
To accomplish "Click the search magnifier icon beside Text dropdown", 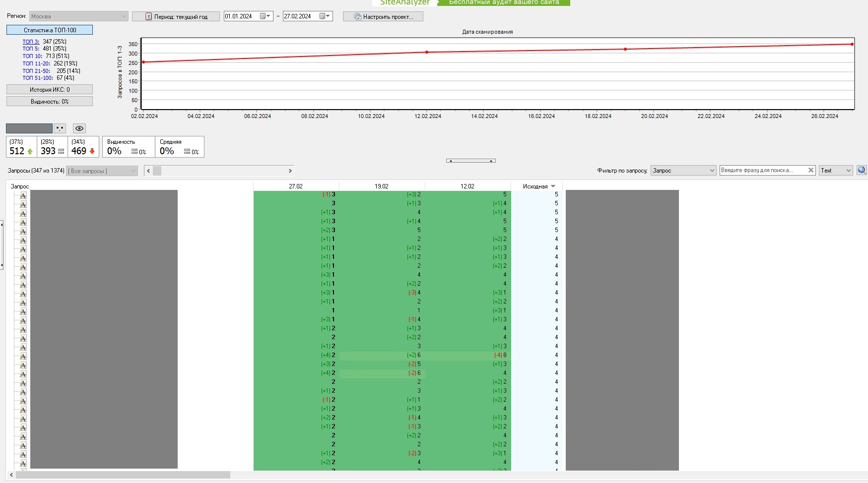I will [862, 170].
